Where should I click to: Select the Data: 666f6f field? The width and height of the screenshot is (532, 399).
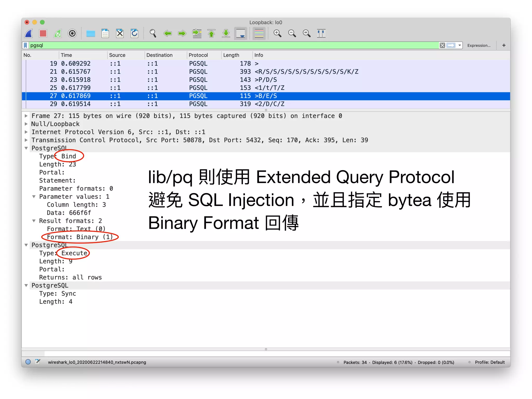(69, 213)
